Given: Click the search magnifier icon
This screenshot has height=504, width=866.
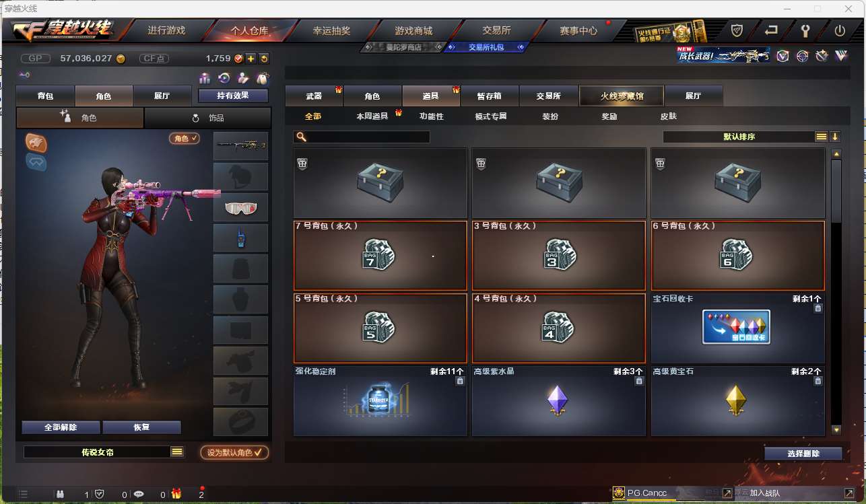Looking at the screenshot, I should (x=301, y=137).
